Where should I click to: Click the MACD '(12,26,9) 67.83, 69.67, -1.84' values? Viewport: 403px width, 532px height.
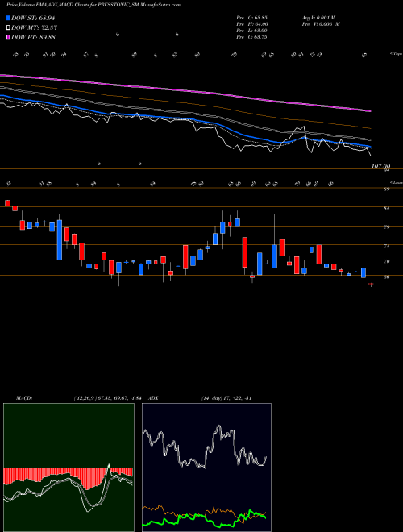coord(107,398)
